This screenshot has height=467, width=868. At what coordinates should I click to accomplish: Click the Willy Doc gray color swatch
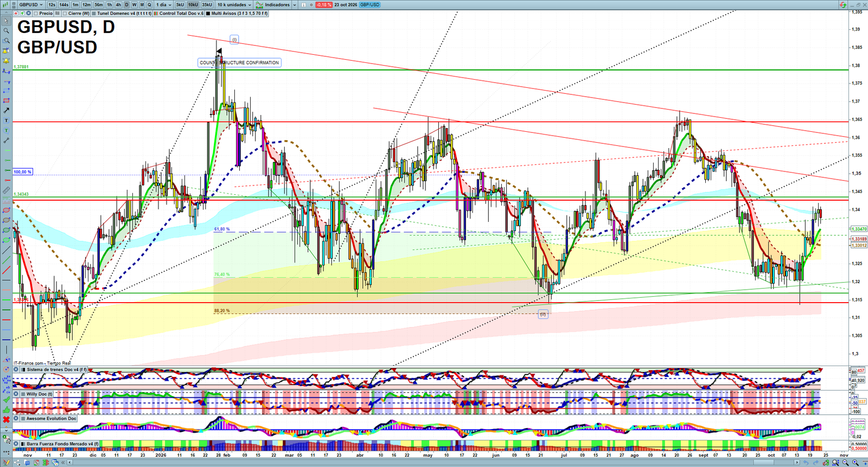(x=23, y=394)
